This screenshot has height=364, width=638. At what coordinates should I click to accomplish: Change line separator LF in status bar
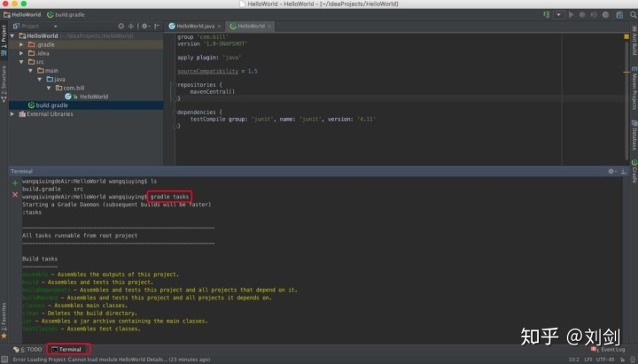pos(588,360)
